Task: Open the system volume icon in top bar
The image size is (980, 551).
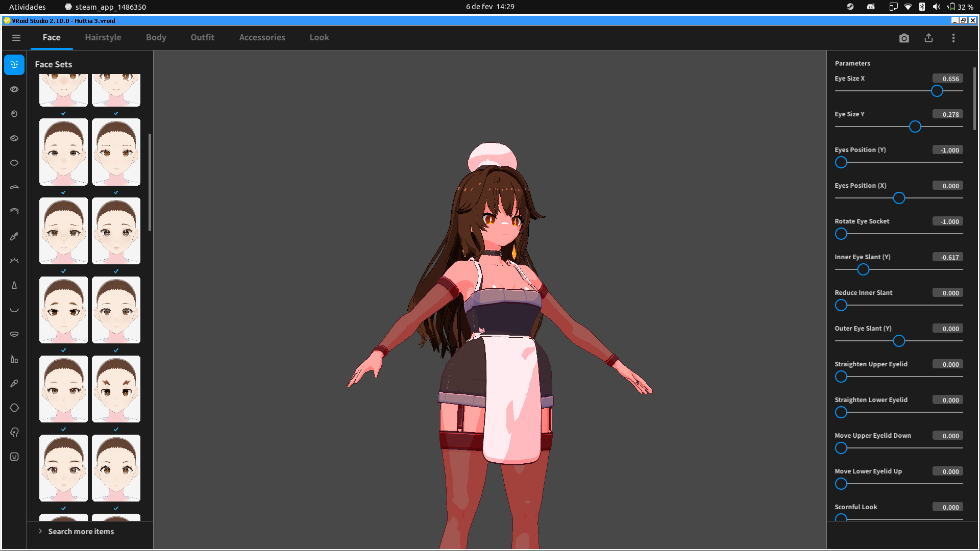Action: (x=936, y=7)
